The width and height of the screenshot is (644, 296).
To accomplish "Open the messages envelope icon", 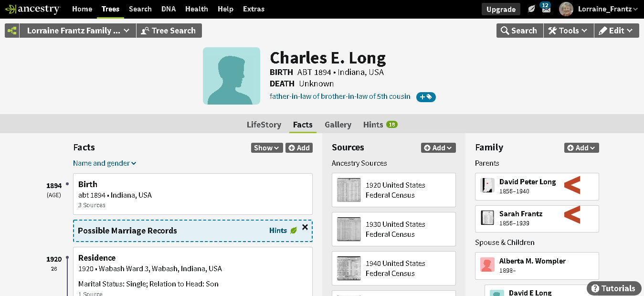I will click(546, 9).
